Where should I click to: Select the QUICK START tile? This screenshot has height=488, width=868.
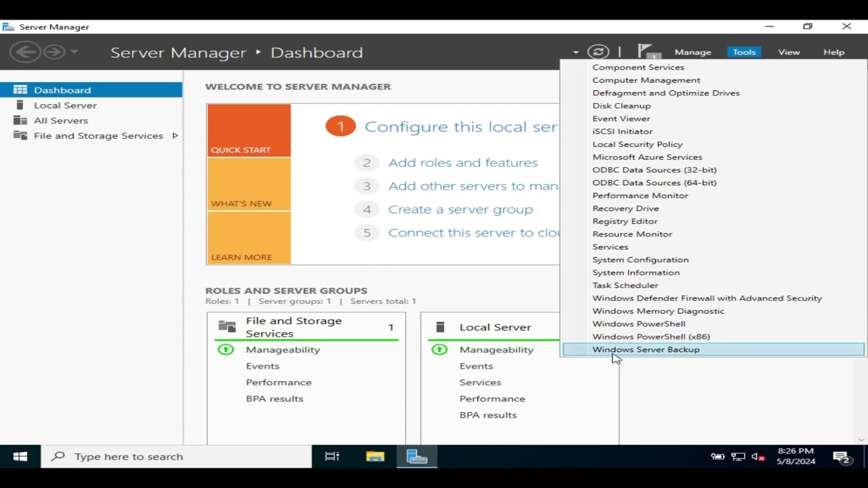[249, 130]
